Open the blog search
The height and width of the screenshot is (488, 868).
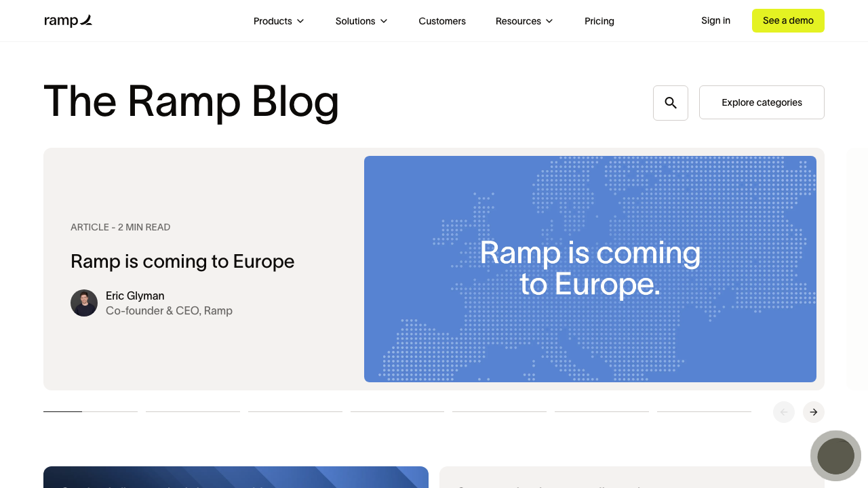point(670,102)
